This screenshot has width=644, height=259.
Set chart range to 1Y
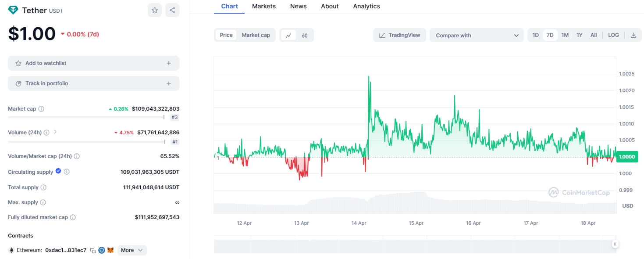tap(580, 35)
